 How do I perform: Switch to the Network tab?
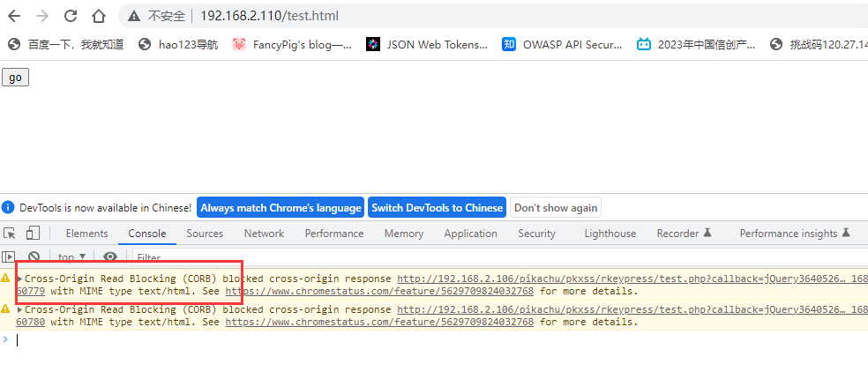pyautogui.click(x=264, y=234)
